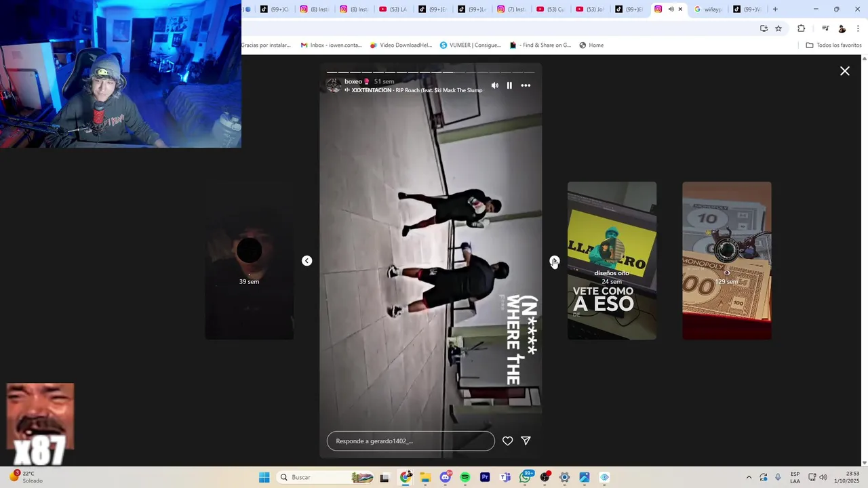
Task: Click the install app icon in address bar
Action: coord(764,28)
